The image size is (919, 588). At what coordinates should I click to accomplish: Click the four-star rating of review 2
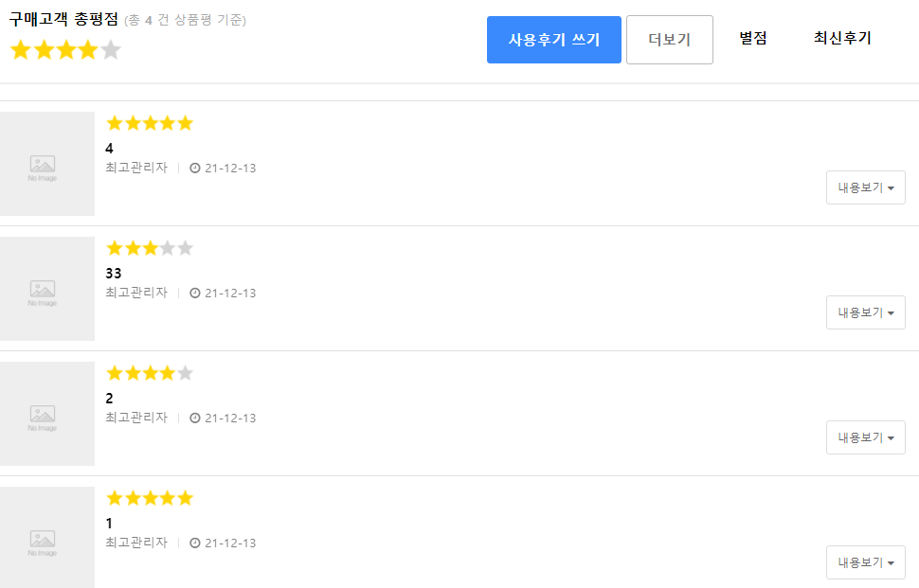150,373
